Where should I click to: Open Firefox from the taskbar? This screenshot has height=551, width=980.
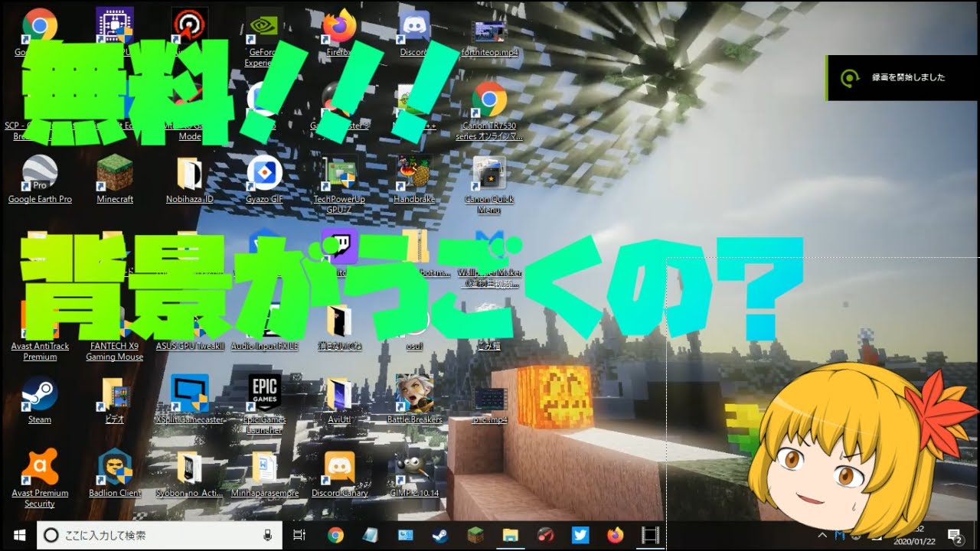pos(616,536)
